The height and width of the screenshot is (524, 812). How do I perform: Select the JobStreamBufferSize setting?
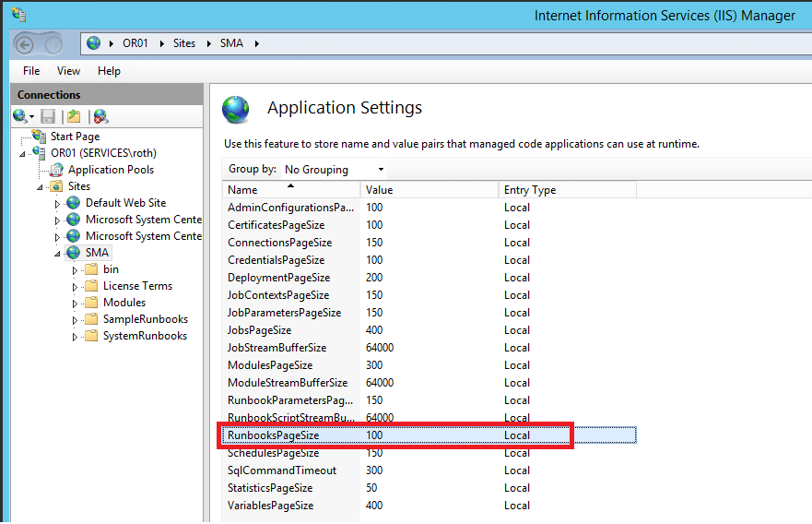[430, 348]
